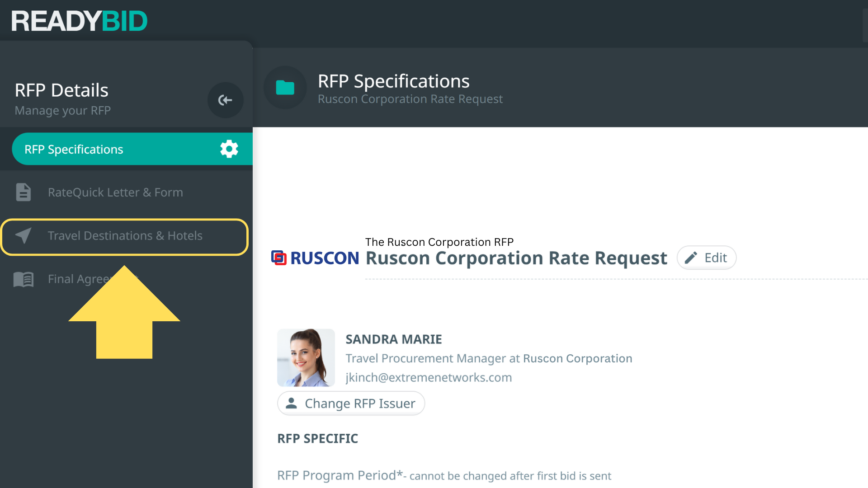
Task: Click the pencil icon beside Edit
Action: (x=691, y=258)
